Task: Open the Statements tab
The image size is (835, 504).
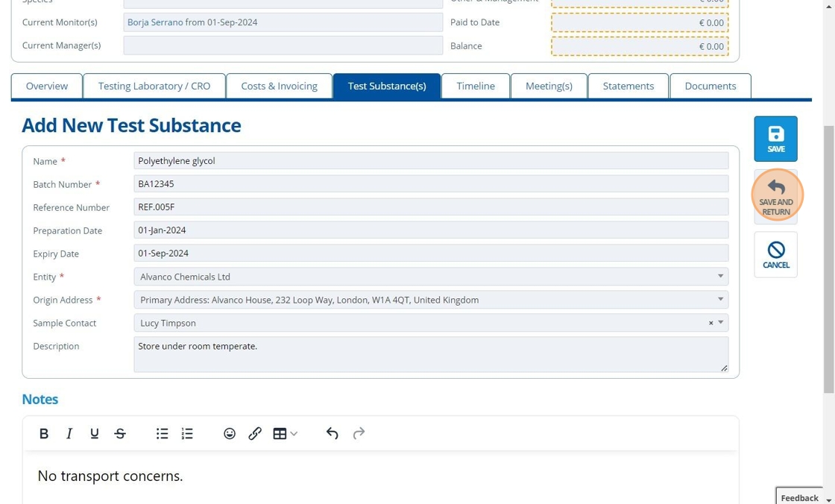Action: pyautogui.click(x=628, y=86)
